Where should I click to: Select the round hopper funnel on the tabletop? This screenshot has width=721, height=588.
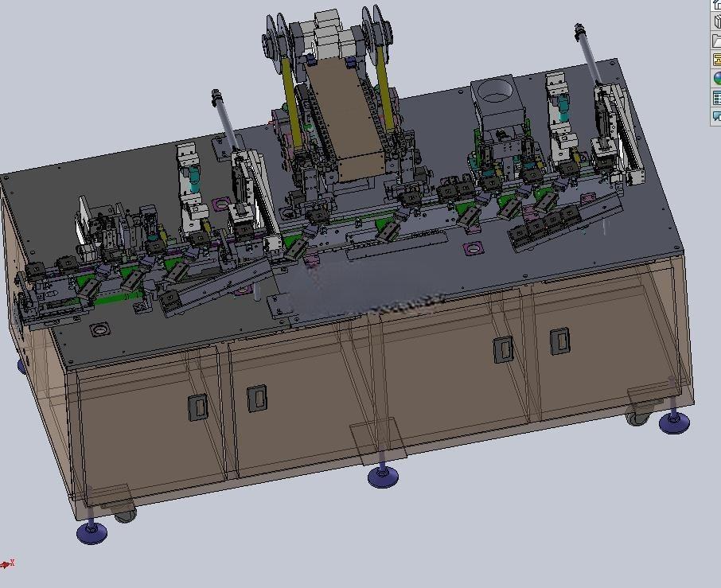click(495, 91)
